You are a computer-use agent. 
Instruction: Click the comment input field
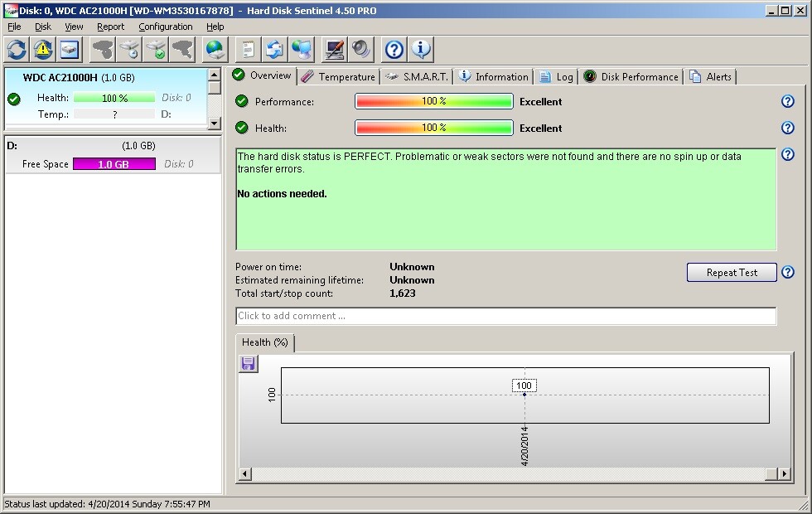coord(506,316)
